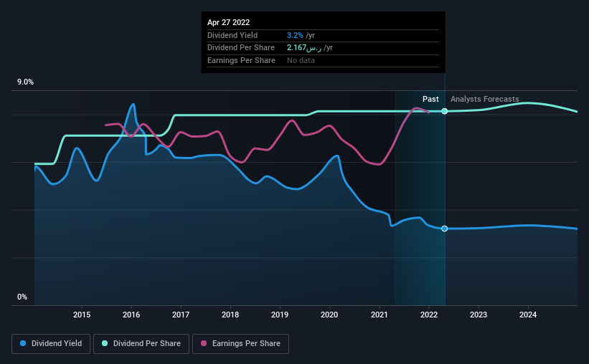
Task: Click the 0% y-axis label
Action: [22, 297]
